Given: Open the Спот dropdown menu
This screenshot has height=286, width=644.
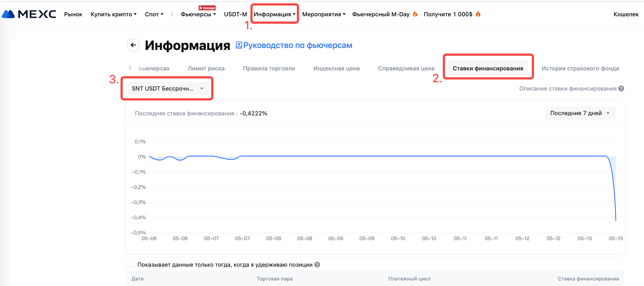Looking at the screenshot, I should tap(154, 14).
